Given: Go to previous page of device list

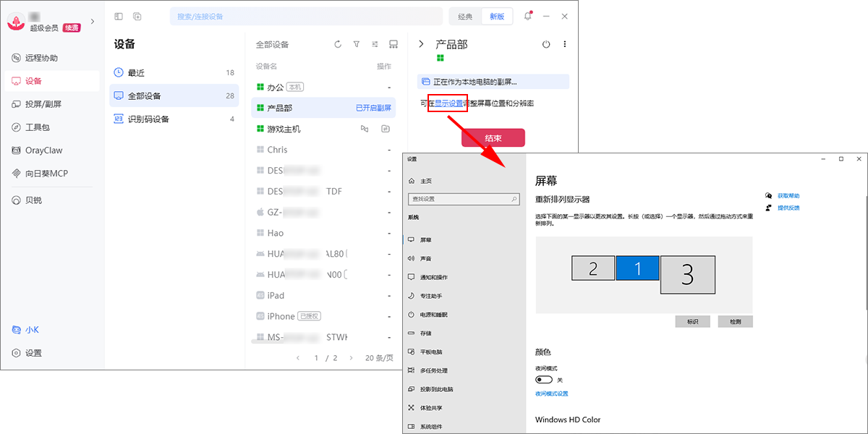Looking at the screenshot, I should 298,357.
